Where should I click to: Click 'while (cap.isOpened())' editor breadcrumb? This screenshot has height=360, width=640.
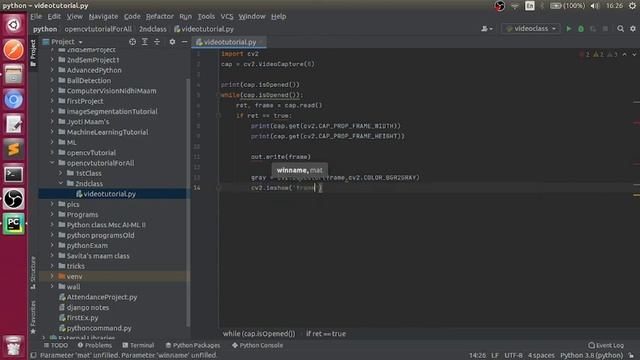pos(259,333)
